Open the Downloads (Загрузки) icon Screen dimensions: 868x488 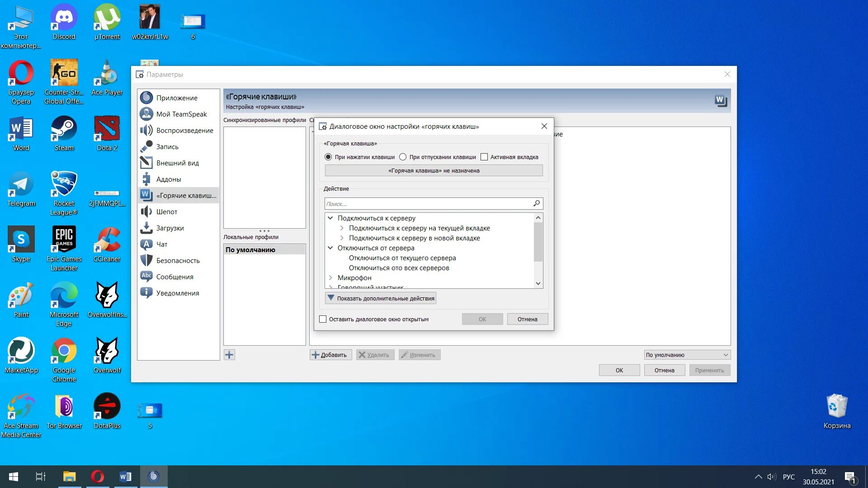pyautogui.click(x=146, y=228)
